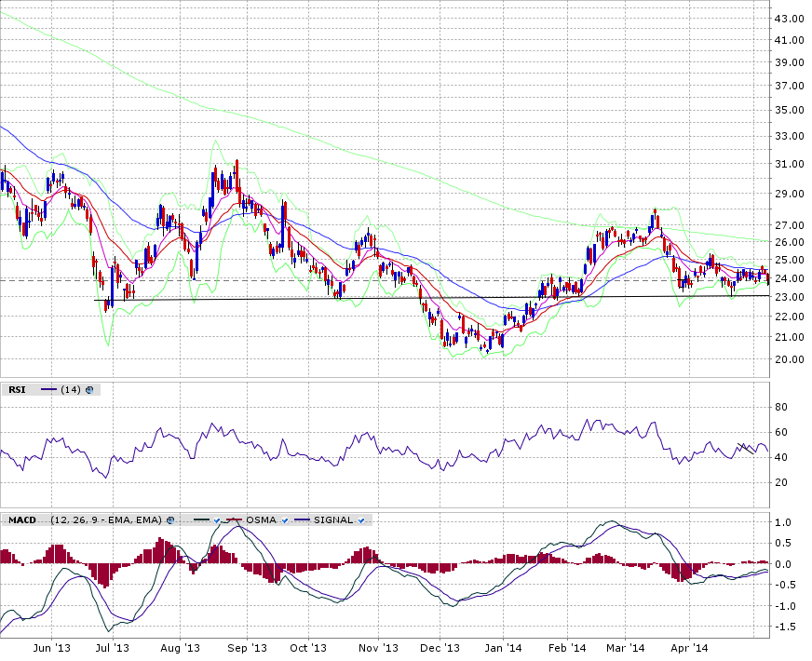Toggle the SIGNAL line checkbox
812x661 pixels.
point(361,520)
